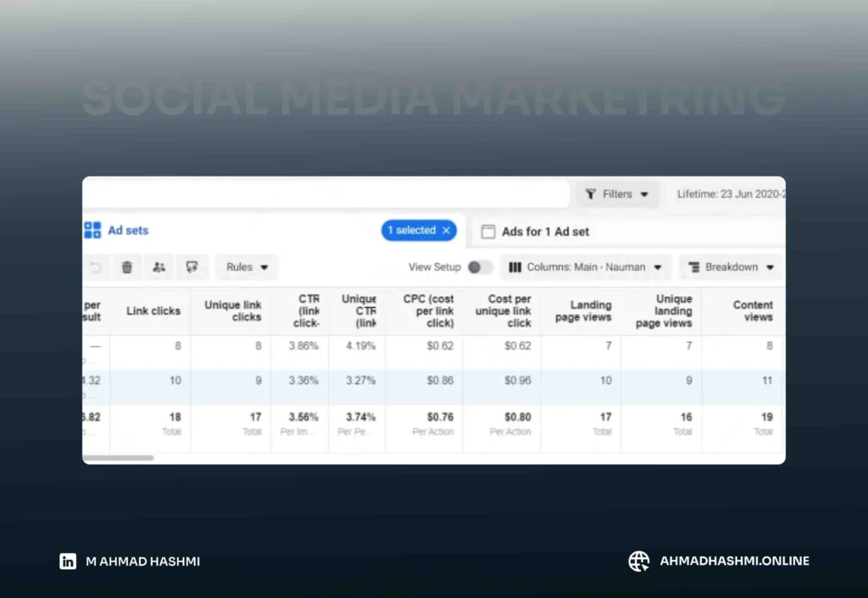Select the Lifetime date range picker
The image size is (868, 598).
tap(730, 194)
